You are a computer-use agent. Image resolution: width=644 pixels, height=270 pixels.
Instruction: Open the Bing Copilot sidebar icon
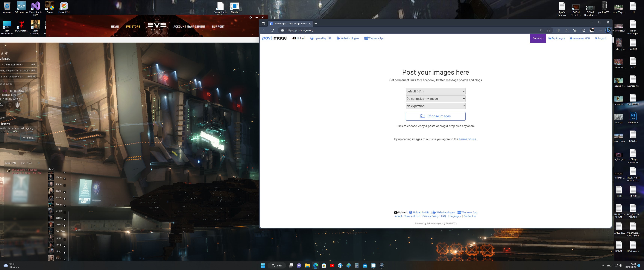pos(608,30)
